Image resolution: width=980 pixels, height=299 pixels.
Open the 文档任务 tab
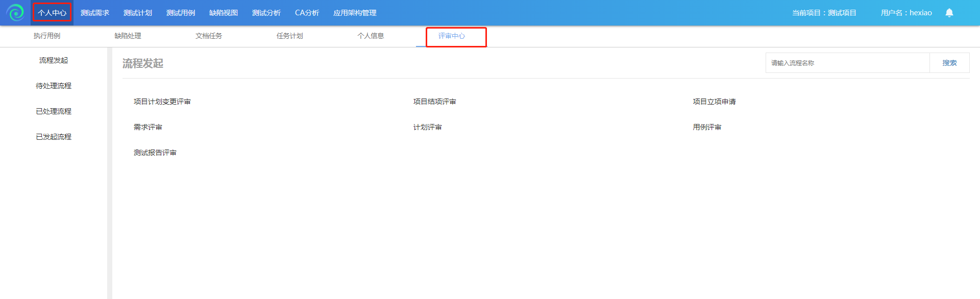tap(209, 36)
